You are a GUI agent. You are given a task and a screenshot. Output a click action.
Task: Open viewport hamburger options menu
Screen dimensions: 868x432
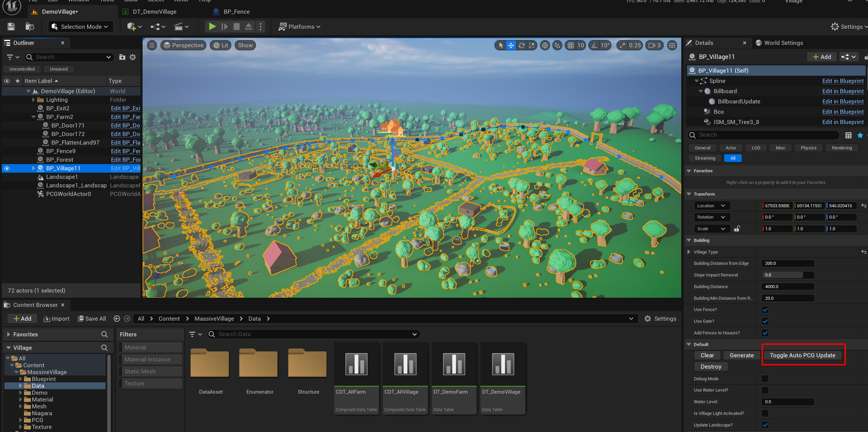click(152, 45)
